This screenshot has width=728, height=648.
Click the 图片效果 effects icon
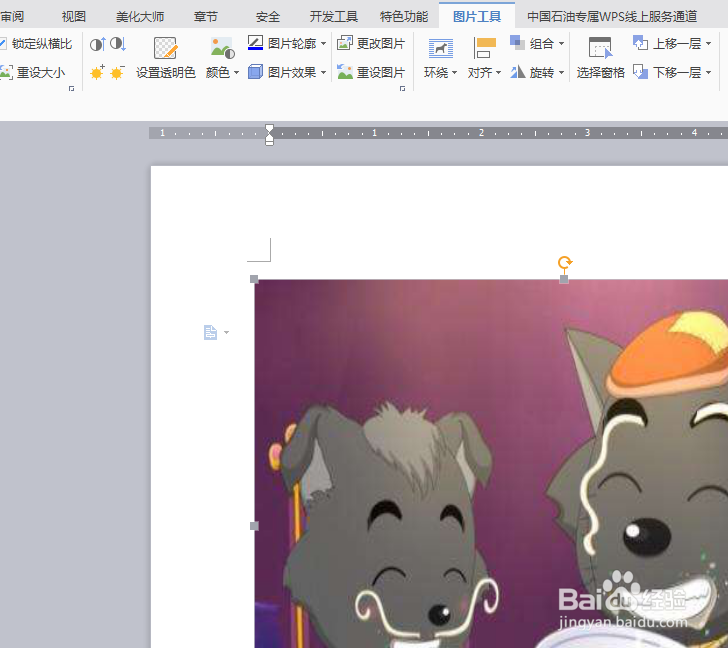[255, 72]
